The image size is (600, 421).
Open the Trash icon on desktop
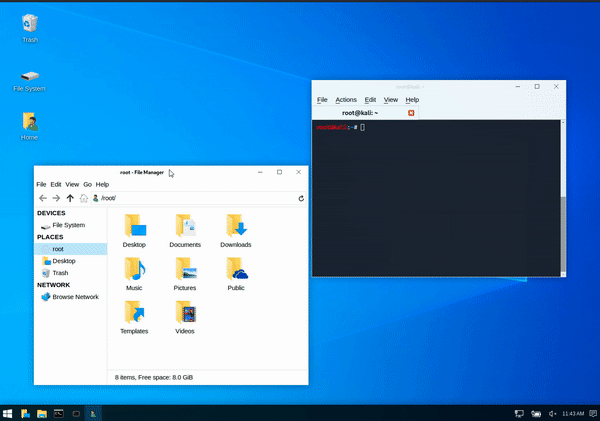point(30,27)
